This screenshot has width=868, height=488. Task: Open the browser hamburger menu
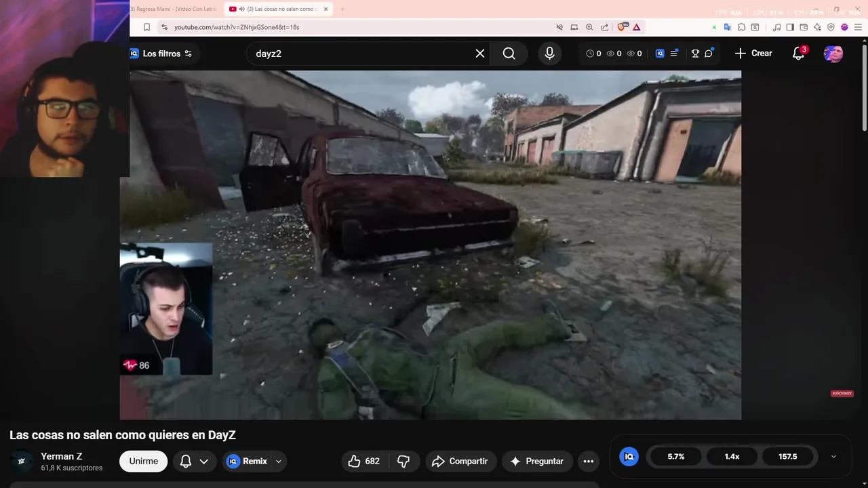pos(858,27)
